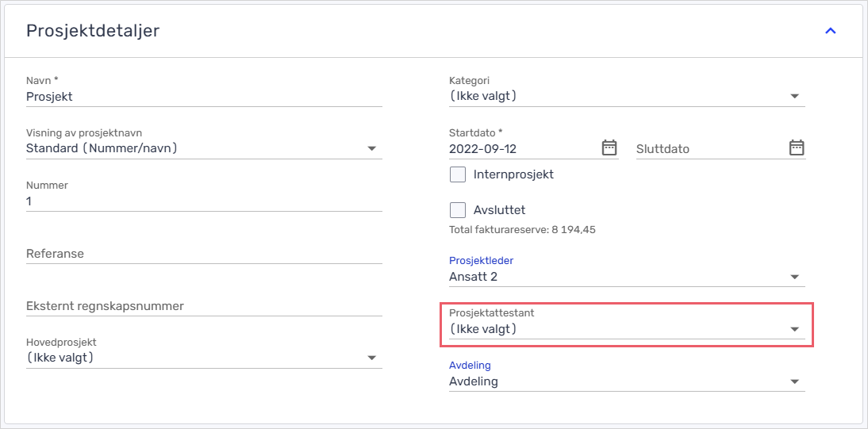The image size is (868, 429).
Task: Open the Prosjektleder dropdown arrow
Action: (x=795, y=277)
